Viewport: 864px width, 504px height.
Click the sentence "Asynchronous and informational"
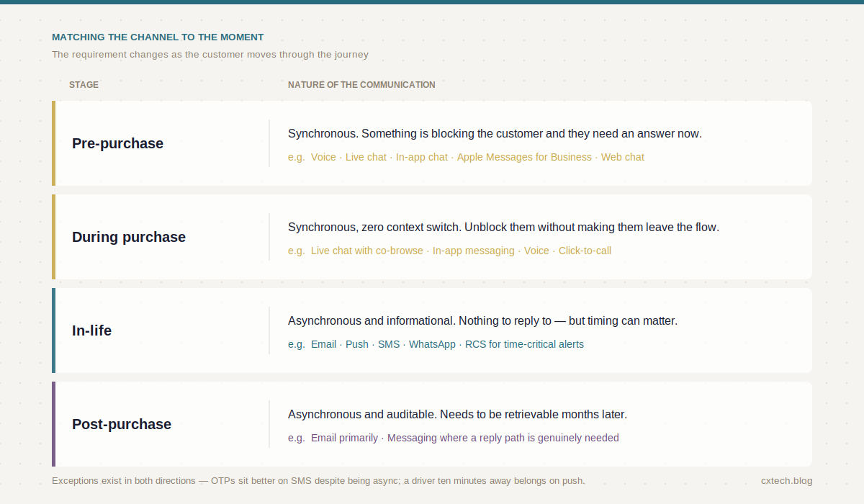click(372, 320)
